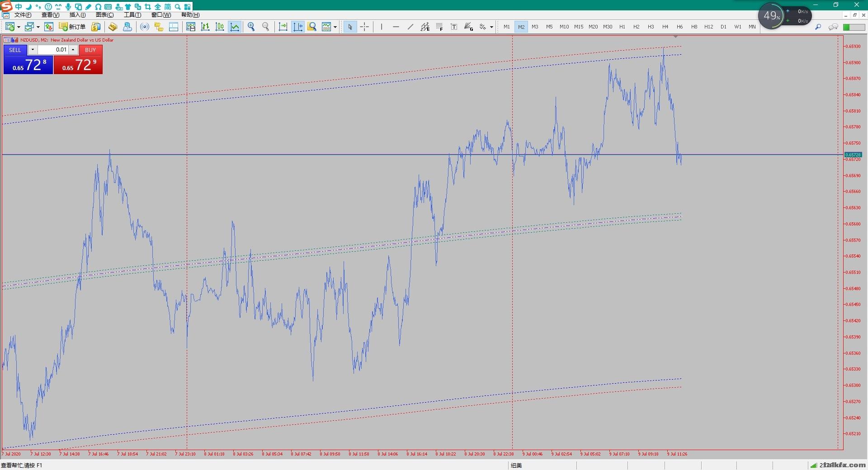The width and height of the screenshot is (868, 470).
Task: Toggle the AutoTrading dollar icon
Action: [96, 27]
